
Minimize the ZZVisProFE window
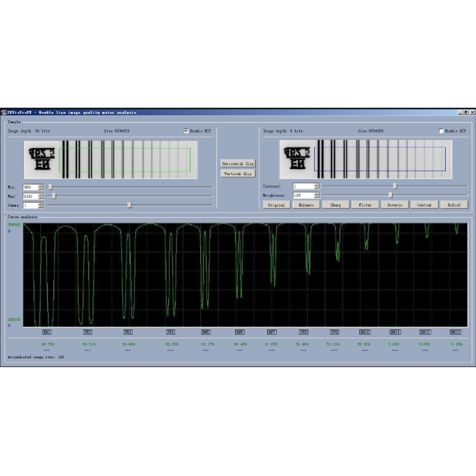tap(460, 112)
